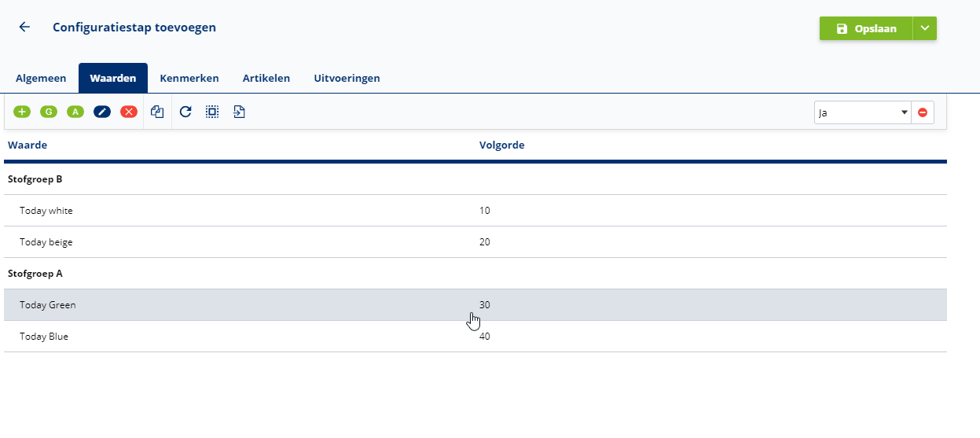Image resolution: width=980 pixels, height=438 pixels.
Task: Expand the Opslaan button arrow menu
Action: [925, 28]
